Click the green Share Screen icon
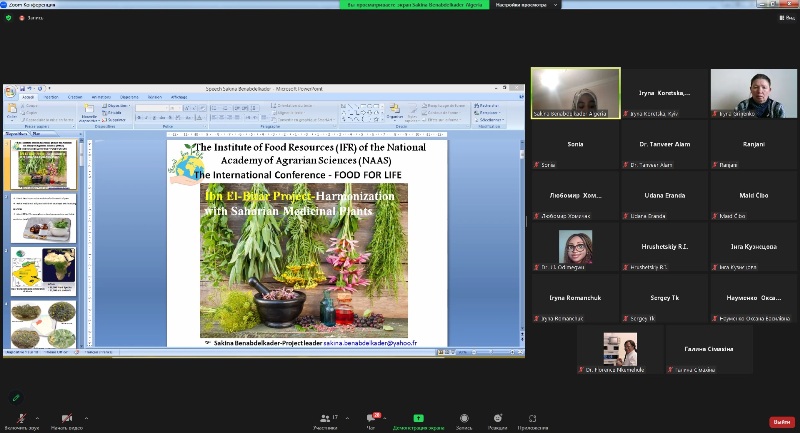Viewport: 800px width, 433px height. [418, 417]
